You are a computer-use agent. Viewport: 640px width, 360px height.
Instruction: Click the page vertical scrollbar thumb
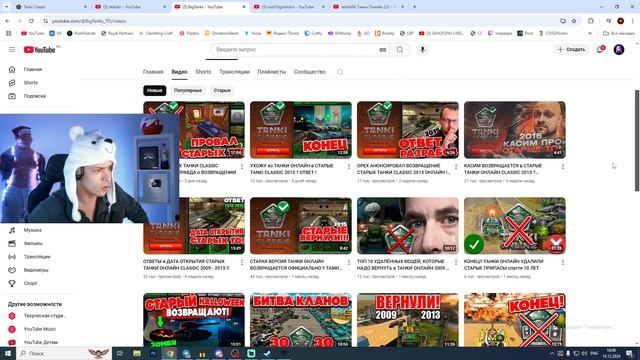[637, 140]
